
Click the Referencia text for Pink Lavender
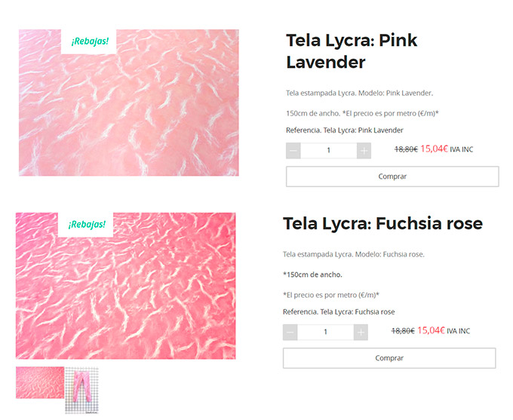click(345, 130)
